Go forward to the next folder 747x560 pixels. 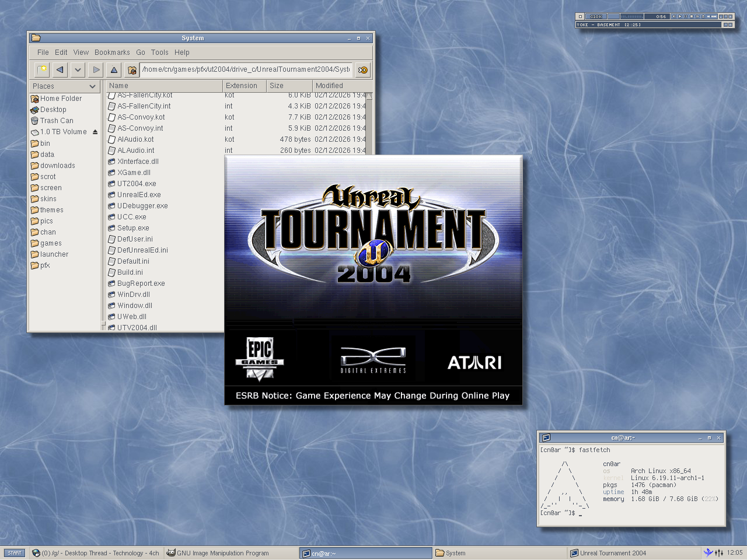click(x=96, y=70)
